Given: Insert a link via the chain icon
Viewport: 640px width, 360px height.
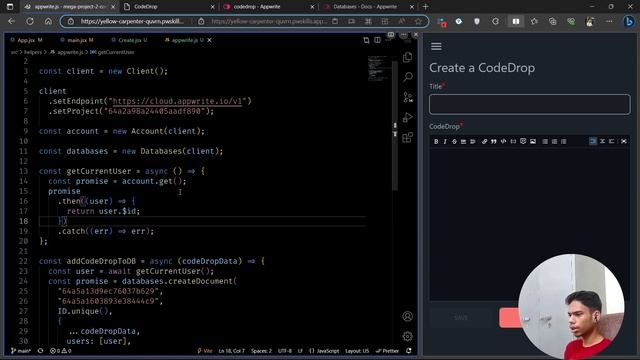Looking at the screenshot, I should click(484, 142).
